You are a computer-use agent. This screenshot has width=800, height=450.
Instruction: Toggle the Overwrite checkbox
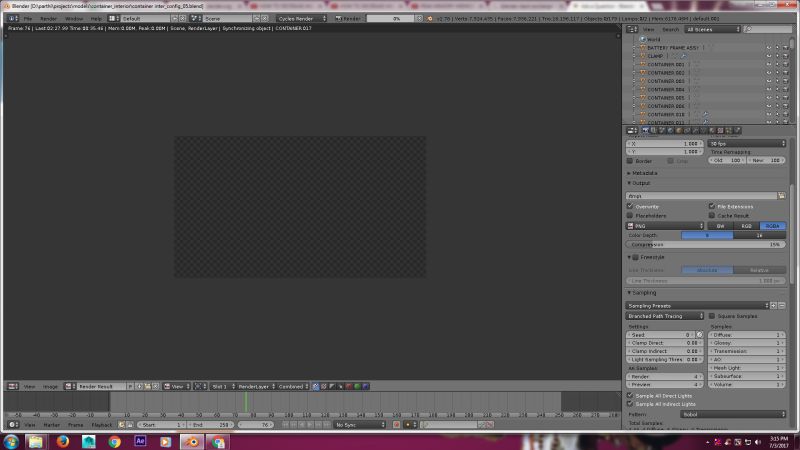click(x=630, y=206)
